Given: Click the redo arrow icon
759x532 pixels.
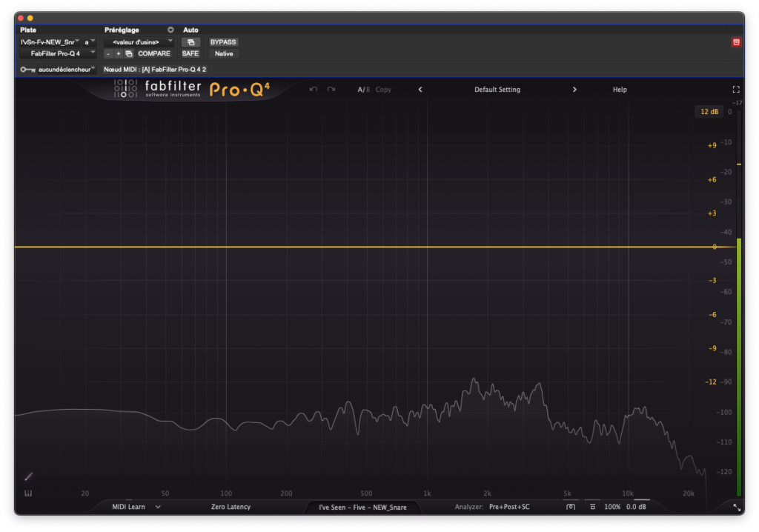Looking at the screenshot, I should click(x=331, y=90).
